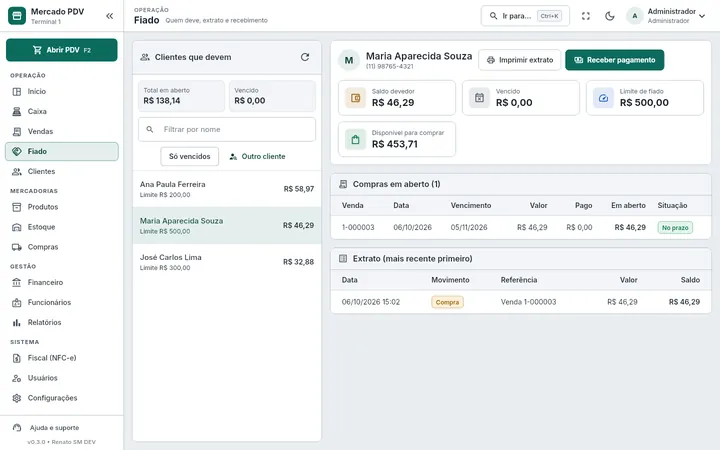The image size is (720, 450).
Task: Toggle dark mode moon icon
Action: point(609,16)
